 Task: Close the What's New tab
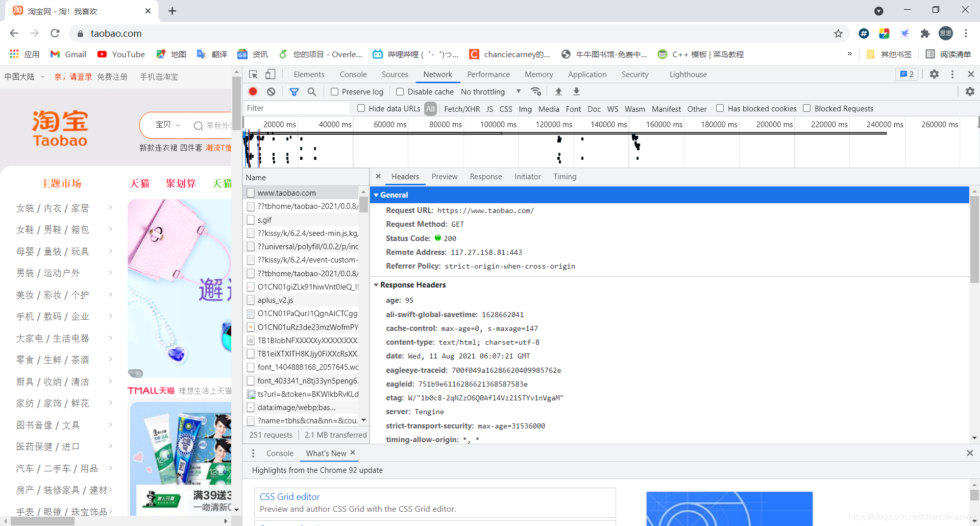coord(353,452)
